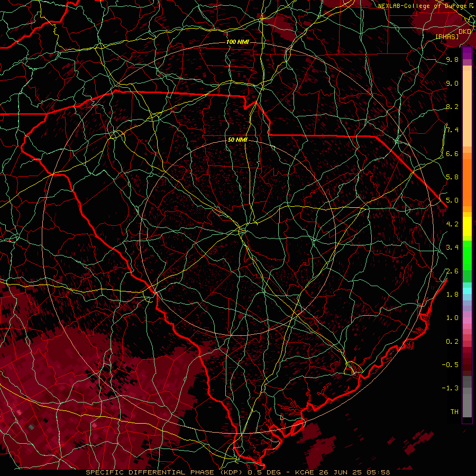This screenshot has width=476, height=476.
Task: Click the -0.5 value on the color scale
Action: click(x=450, y=364)
